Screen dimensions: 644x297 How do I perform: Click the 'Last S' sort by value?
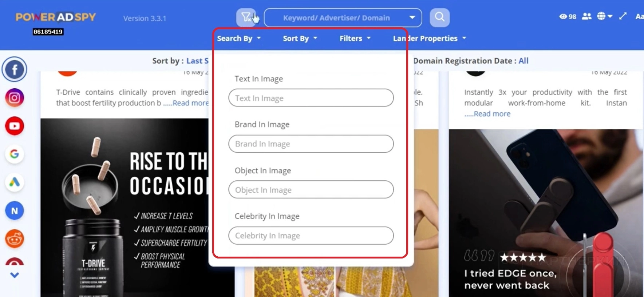197,61
